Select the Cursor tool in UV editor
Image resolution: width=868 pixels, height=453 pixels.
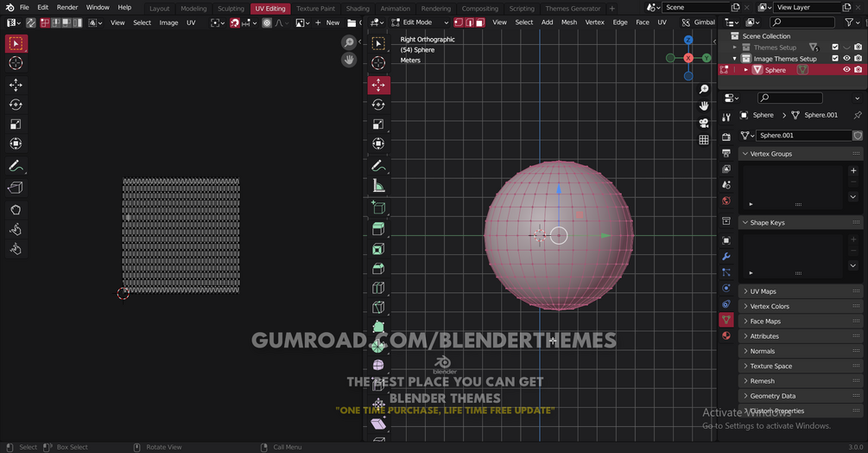(16, 63)
